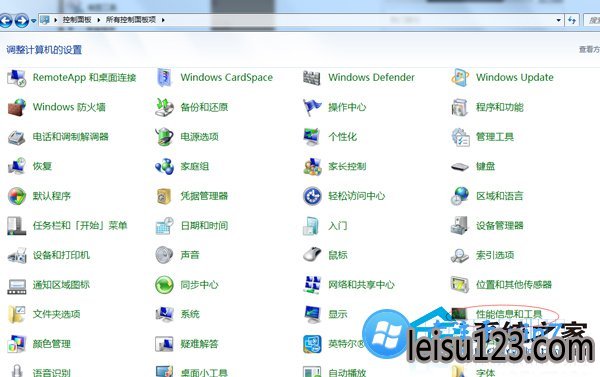The image size is (600, 377).
Task: Open the 设备管理器 icon
Action: [x=460, y=225]
